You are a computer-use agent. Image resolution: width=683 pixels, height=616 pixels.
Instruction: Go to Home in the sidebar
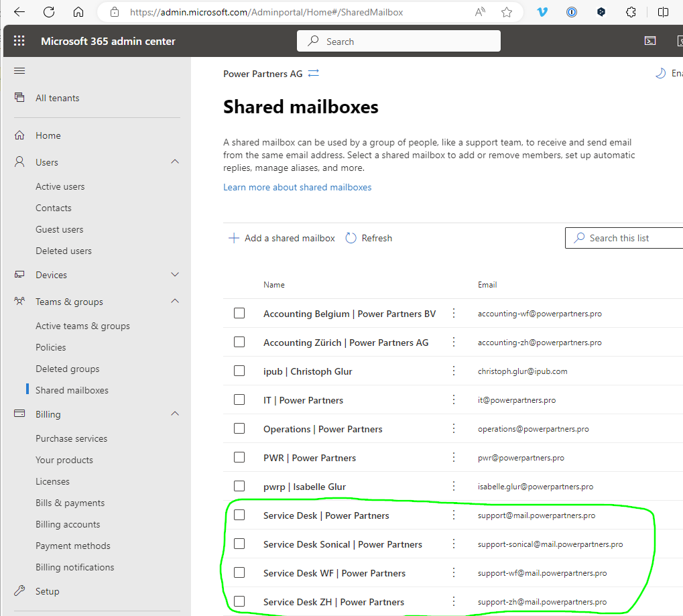point(48,135)
